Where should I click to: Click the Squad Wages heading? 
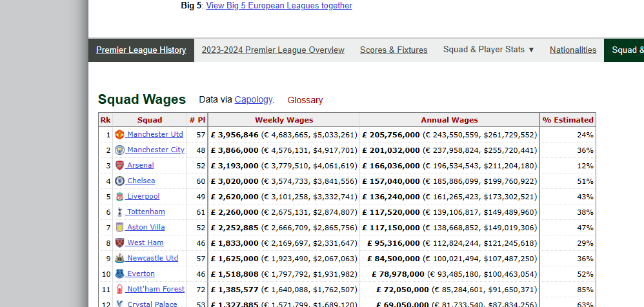142,99
